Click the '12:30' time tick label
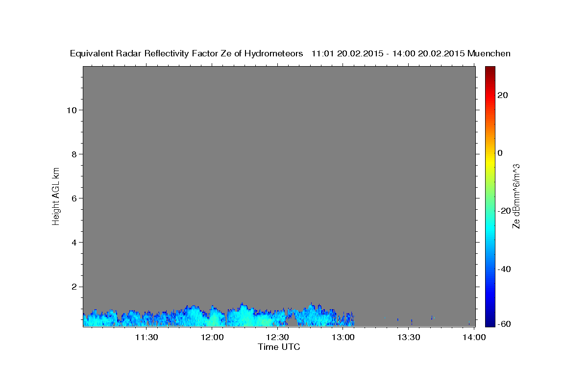 278,337
